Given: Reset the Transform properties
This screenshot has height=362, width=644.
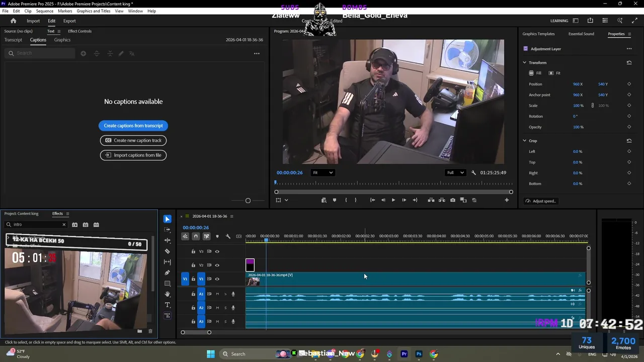Looking at the screenshot, I should (x=629, y=62).
